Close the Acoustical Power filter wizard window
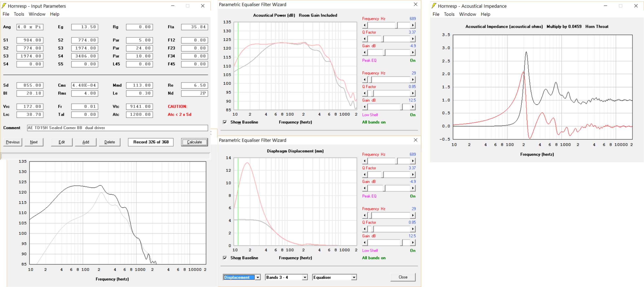 click(415, 4)
